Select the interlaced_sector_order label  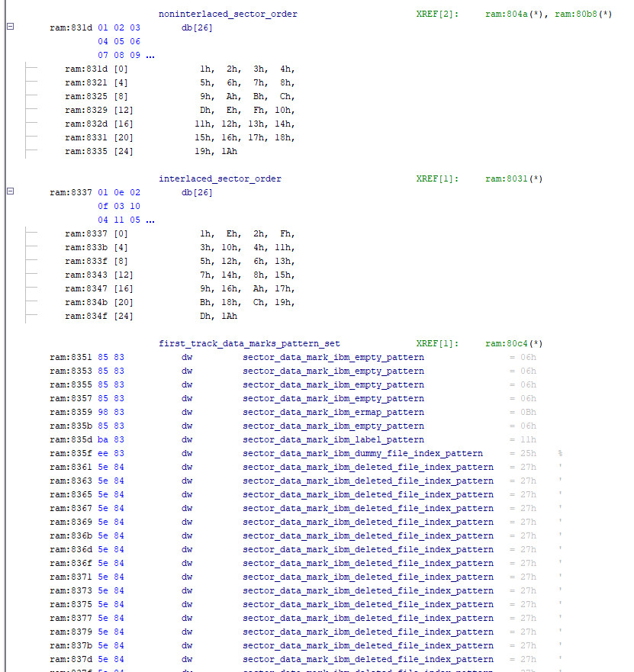coord(220,178)
